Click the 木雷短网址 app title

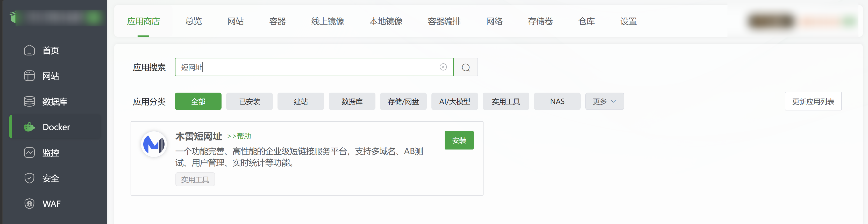(198, 136)
